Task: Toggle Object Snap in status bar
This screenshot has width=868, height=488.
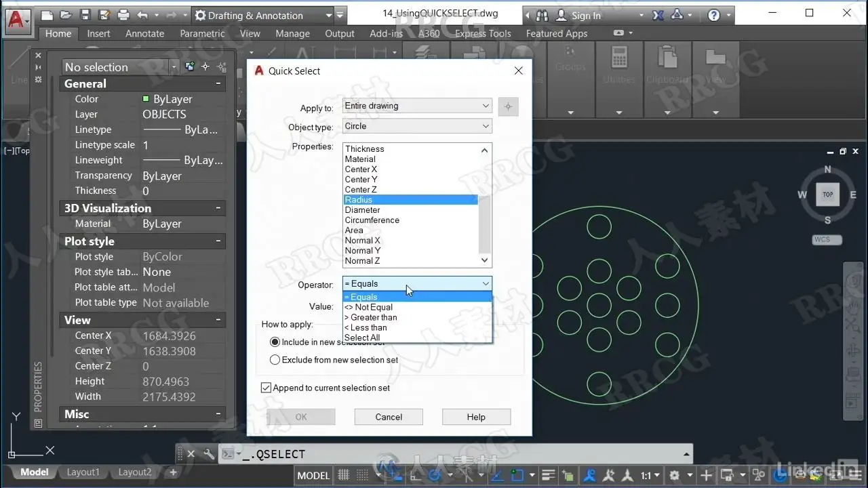Action: (517, 476)
